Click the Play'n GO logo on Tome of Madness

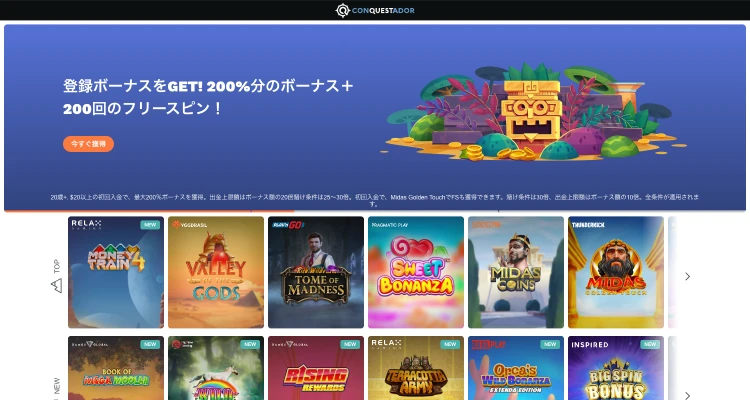pyautogui.click(x=288, y=224)
